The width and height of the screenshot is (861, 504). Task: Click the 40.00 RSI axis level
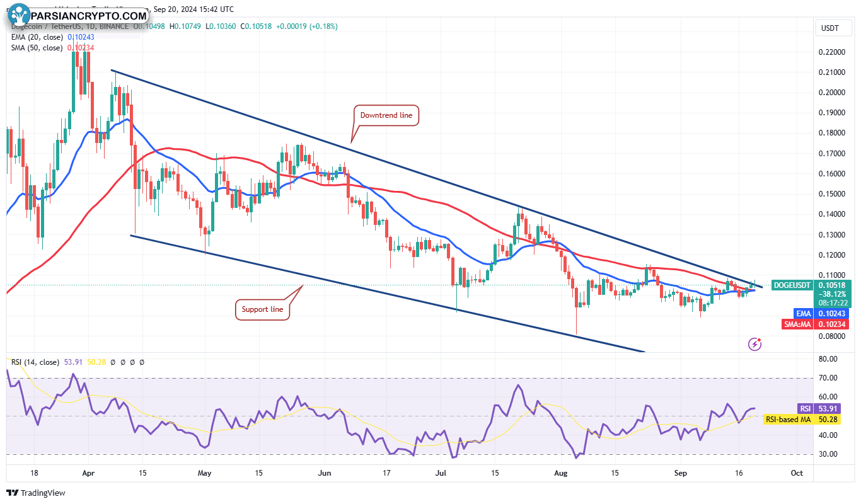click(829, 435)
